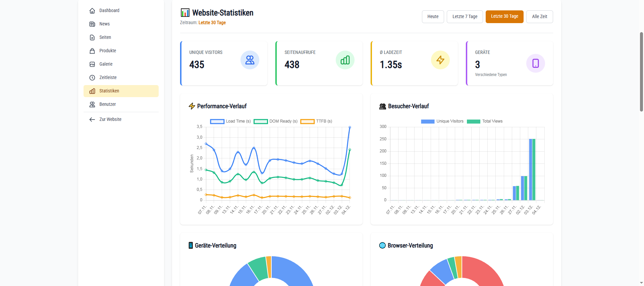
Task: Click the Galerie image icon
Action: point(92,64)
